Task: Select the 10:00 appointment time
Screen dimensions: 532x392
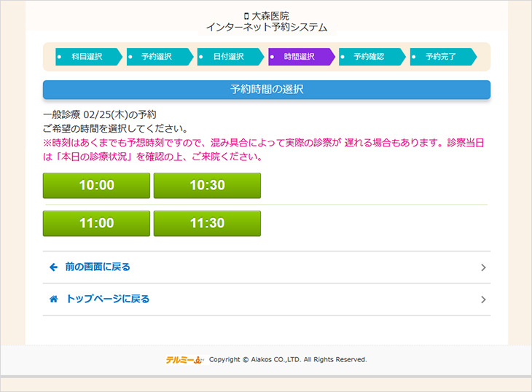Action: [x=96, y=186]
